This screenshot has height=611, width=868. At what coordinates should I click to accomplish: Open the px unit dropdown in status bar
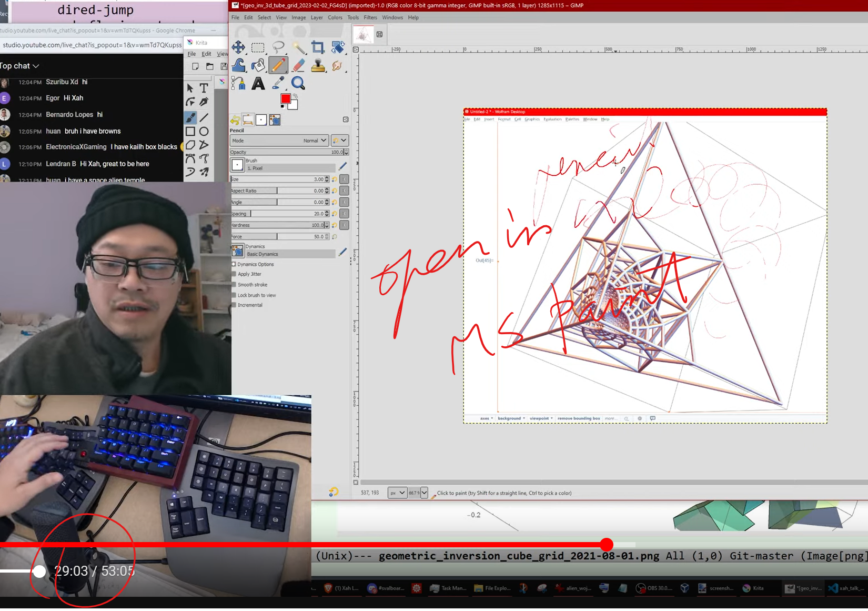pos(397,493)
